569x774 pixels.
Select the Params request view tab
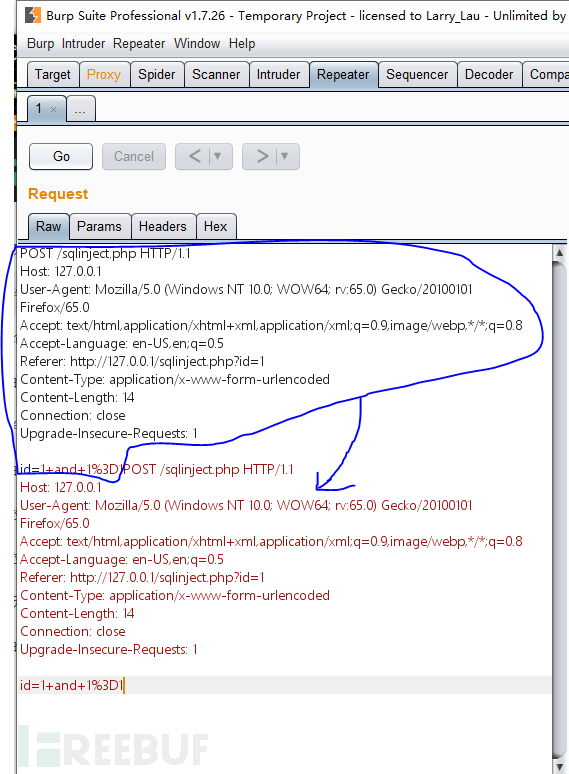click(99, 227)
